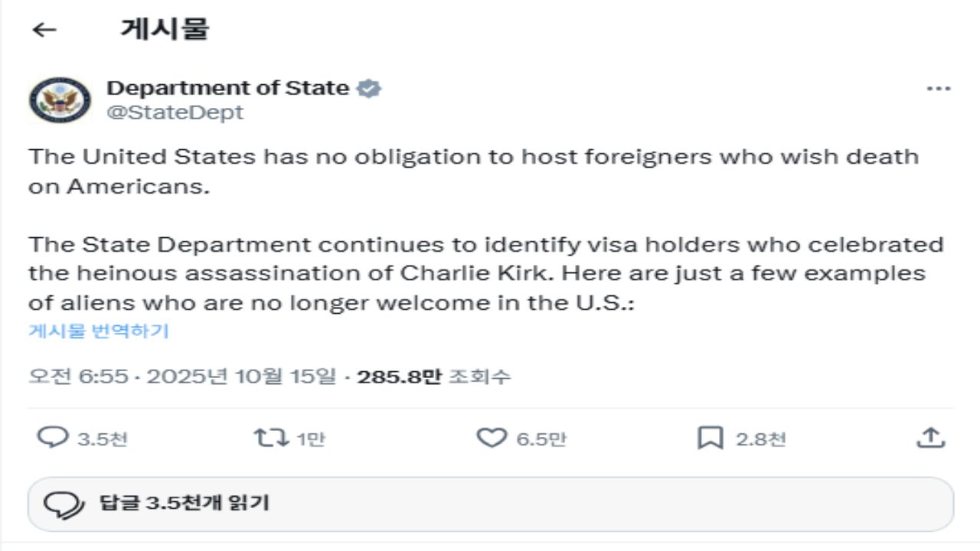The height and width of the screenshot is (551, 980).
Task: Click the 2.8천 bookmark count
Action: (760, 439)
